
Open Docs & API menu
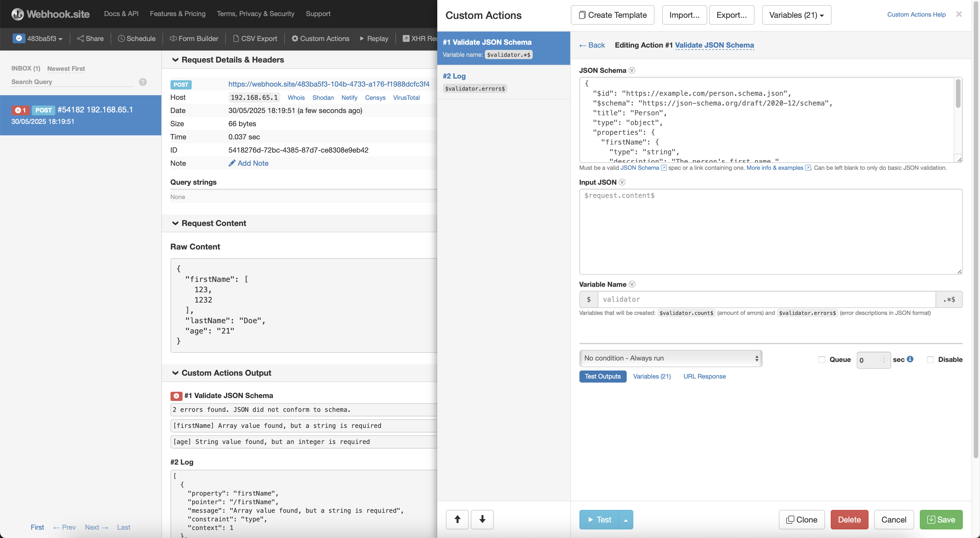pyautogui.click(x=121, y=14)
